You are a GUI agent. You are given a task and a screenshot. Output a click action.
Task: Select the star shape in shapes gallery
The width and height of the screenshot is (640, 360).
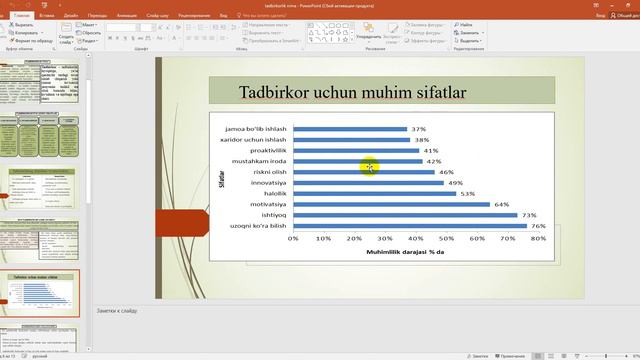(345, 40)
